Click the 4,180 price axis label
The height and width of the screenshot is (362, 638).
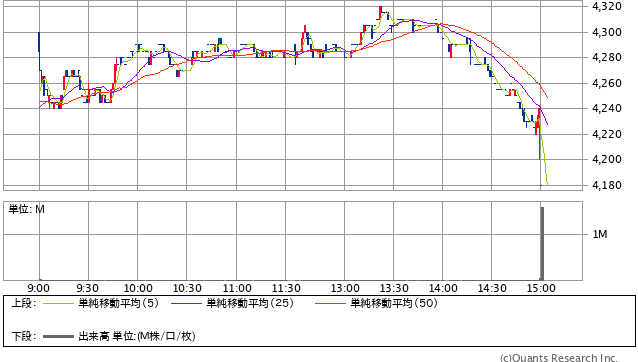tap(607, 185)
